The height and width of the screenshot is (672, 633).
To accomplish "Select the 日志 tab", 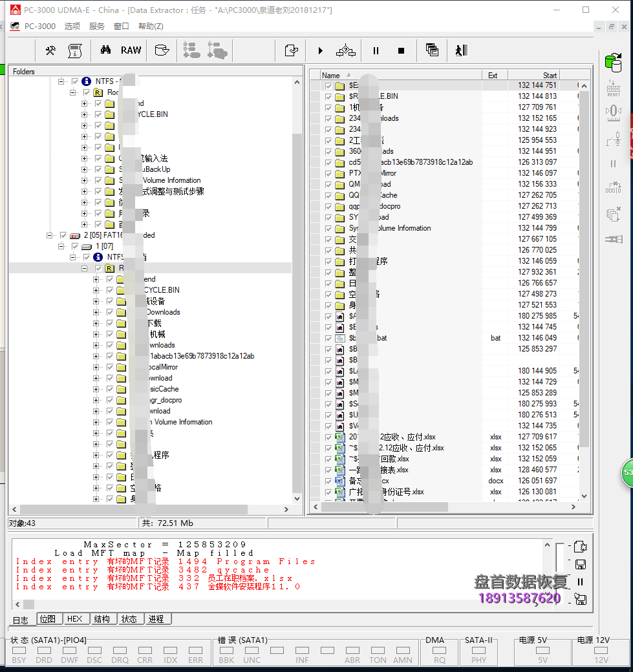I will pos(21,620).
